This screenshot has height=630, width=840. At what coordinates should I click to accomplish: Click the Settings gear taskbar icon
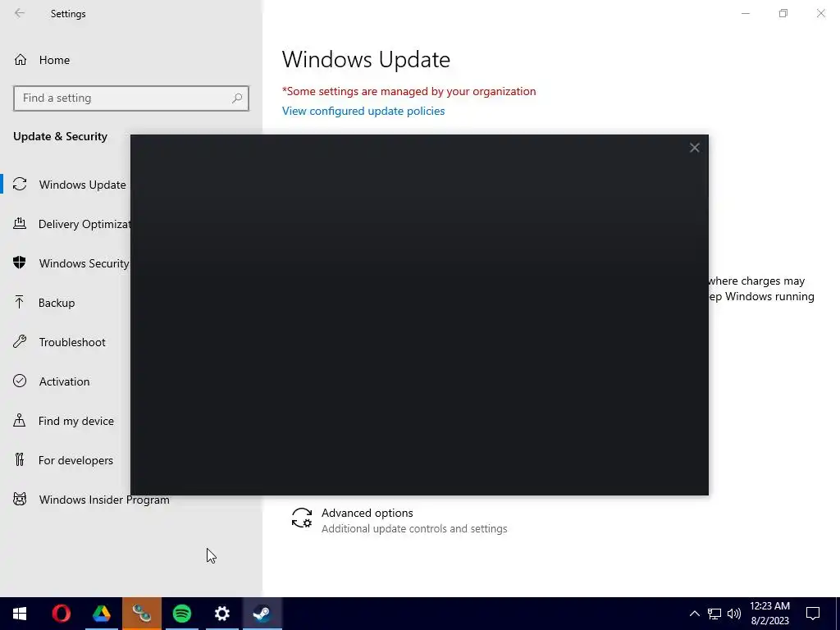(221, 614)
